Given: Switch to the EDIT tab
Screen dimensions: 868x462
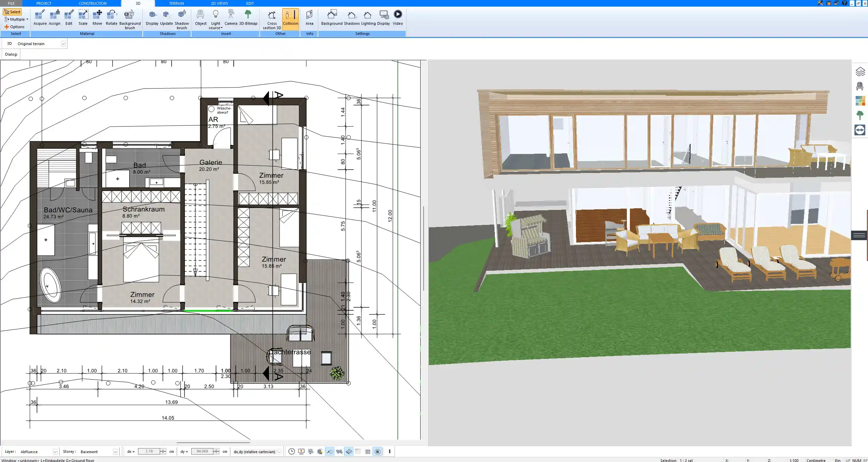Looking at the screenshot, I should [x=250, y=3].
